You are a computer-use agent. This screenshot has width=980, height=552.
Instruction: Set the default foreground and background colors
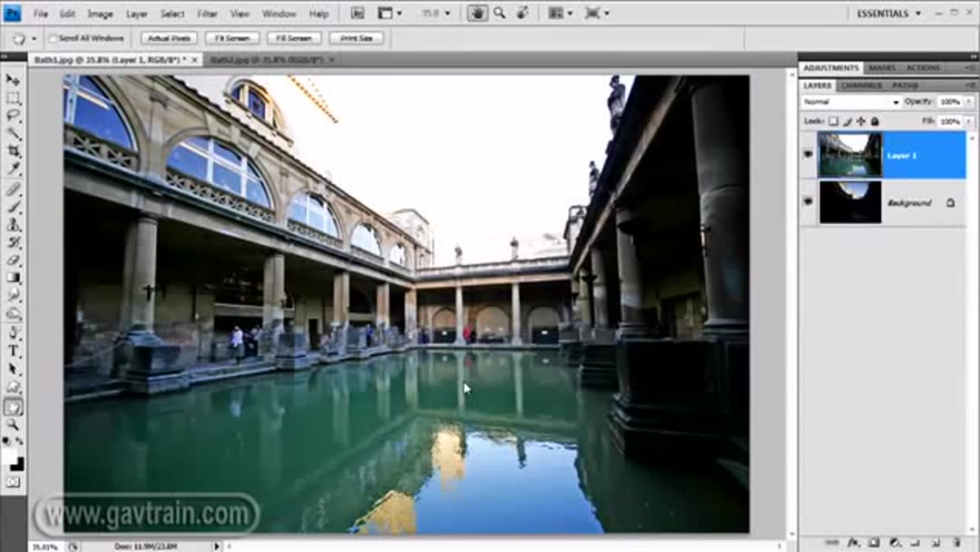tap(6, 442)
